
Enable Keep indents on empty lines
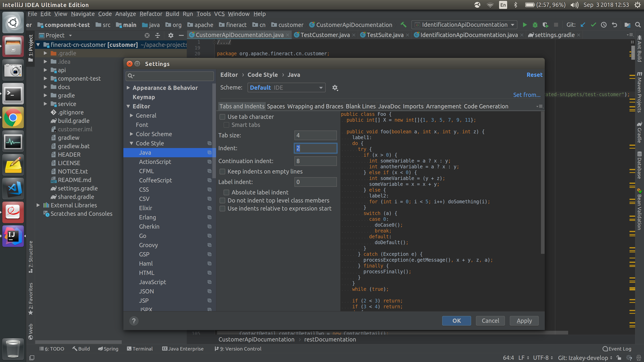pyautogui.click(x=222, y=172)
